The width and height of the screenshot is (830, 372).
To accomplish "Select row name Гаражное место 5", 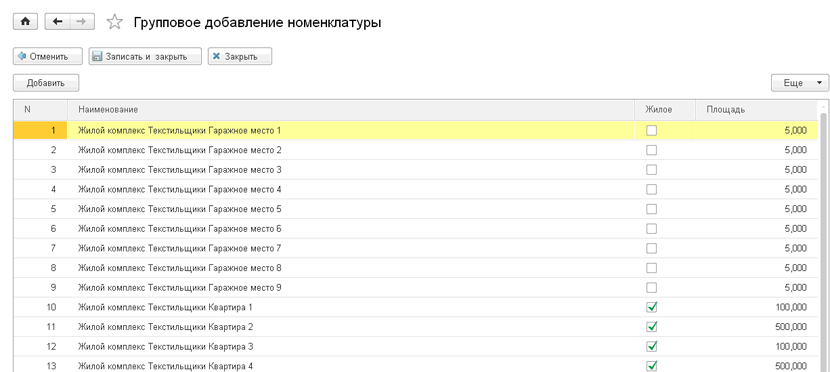I will (x=179, y=209).
